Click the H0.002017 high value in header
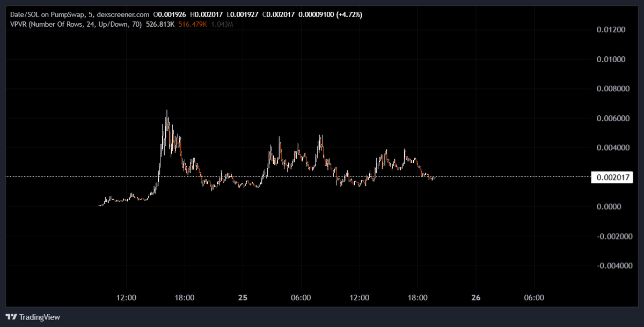The width and height of the screenshot is (644, 327). pos(207,15)
